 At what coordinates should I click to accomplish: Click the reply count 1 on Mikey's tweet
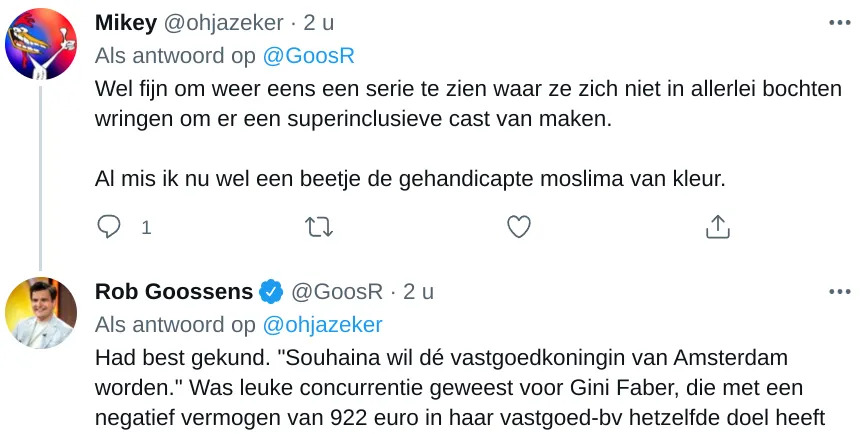tap(146, 227)
